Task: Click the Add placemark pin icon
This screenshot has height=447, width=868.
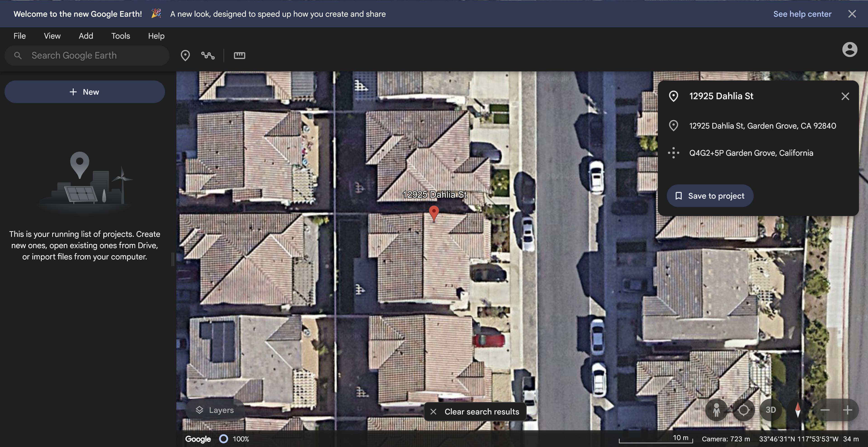Action: pyautogui.click(x=185, y=56)
